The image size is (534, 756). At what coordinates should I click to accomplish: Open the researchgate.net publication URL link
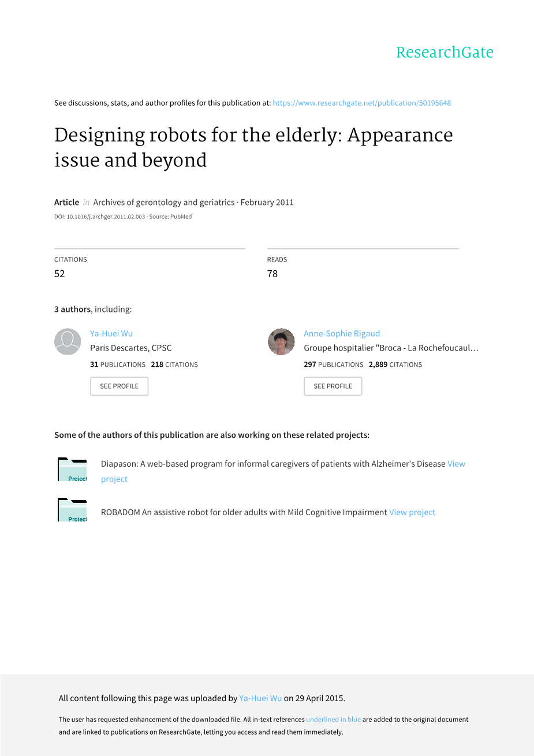[361, 103]
